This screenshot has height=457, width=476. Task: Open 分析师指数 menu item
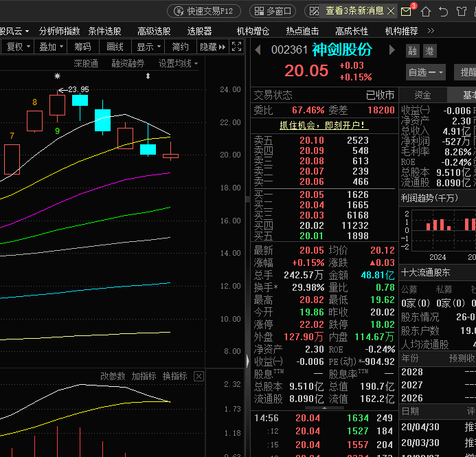coord(59,31)
